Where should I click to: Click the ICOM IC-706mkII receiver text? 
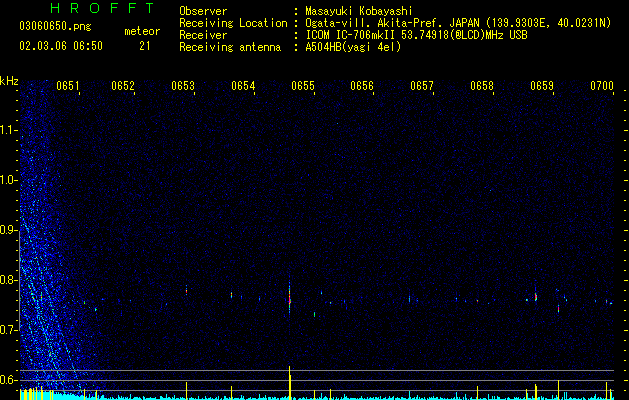click(x=416, y=35)
